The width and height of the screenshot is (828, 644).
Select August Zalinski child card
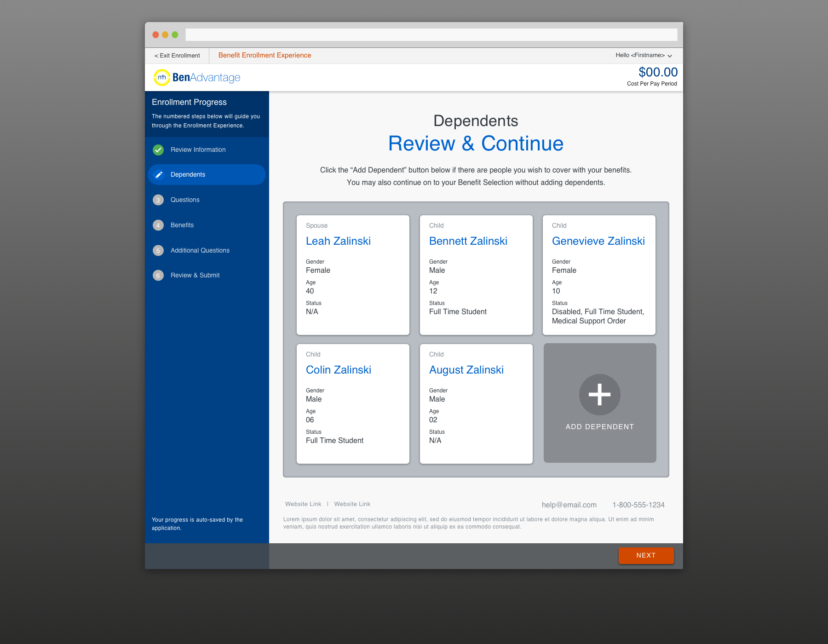(476, 404)
